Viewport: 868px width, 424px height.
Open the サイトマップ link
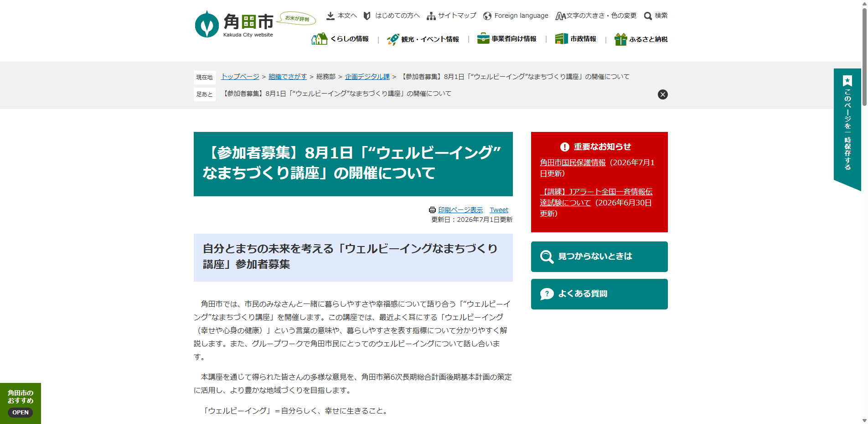pyautogui.click(x=457, y=16)
